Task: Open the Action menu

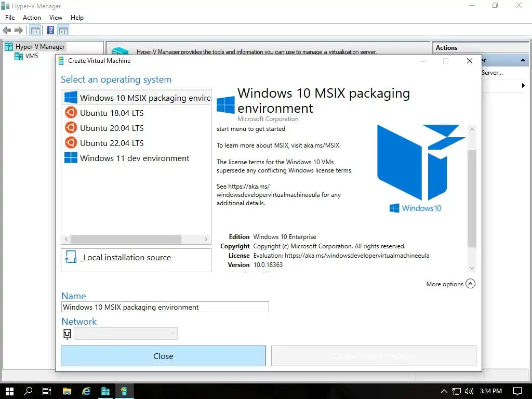Action: [32, 18]
